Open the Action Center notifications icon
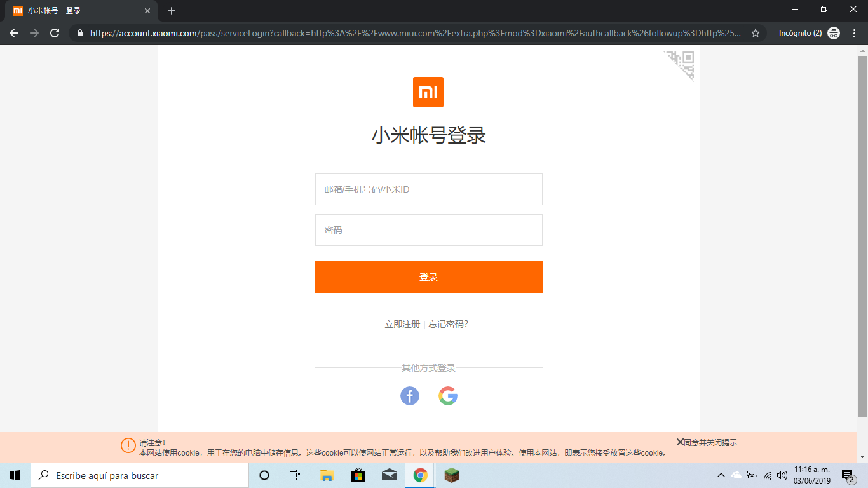868x488 pixels. [x=848, y=475]
